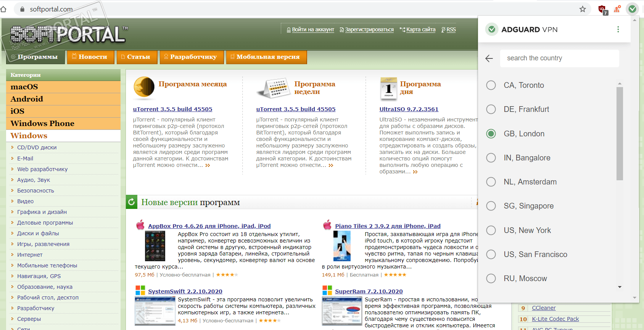
Task: Click the Apple icon beside AppBox Pro
Action: [140, 225]
